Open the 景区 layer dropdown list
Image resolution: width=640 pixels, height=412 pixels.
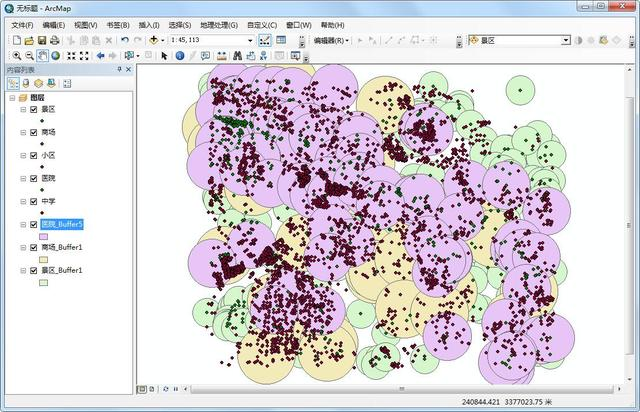(566, 40)
